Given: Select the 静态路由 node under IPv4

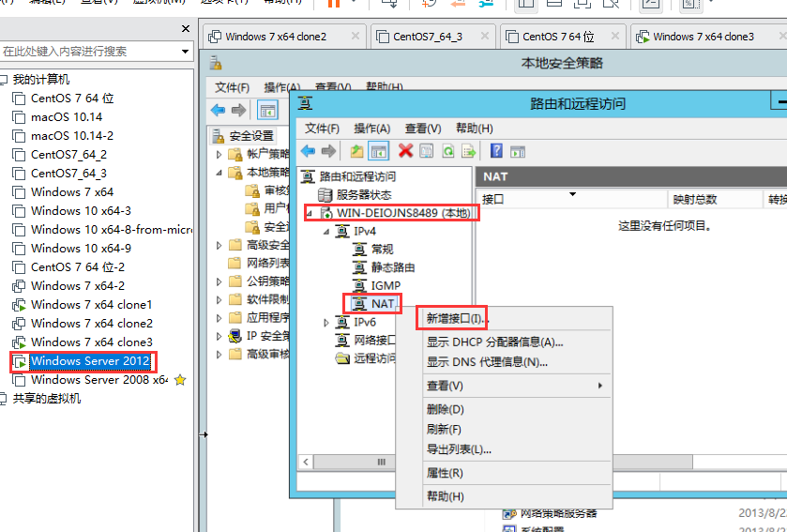Looking at the screenshot, I should pos(393,267).
